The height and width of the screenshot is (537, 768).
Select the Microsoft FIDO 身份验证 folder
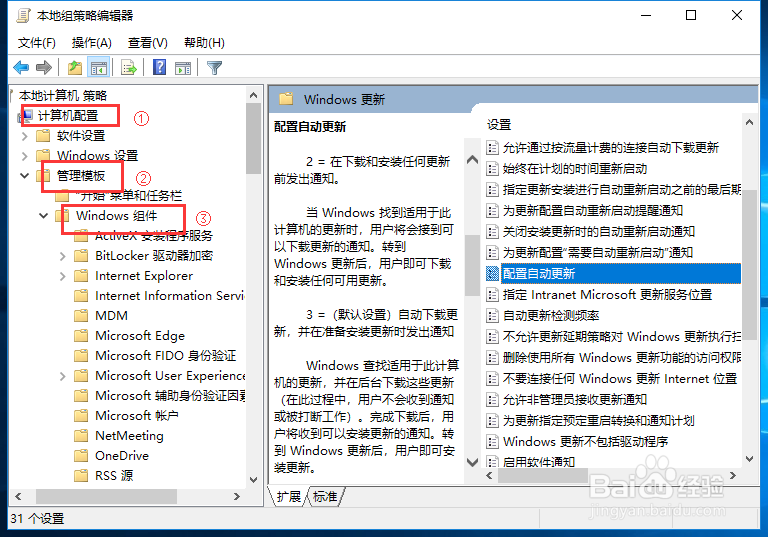pyautogui.click(x=166, y=356)
